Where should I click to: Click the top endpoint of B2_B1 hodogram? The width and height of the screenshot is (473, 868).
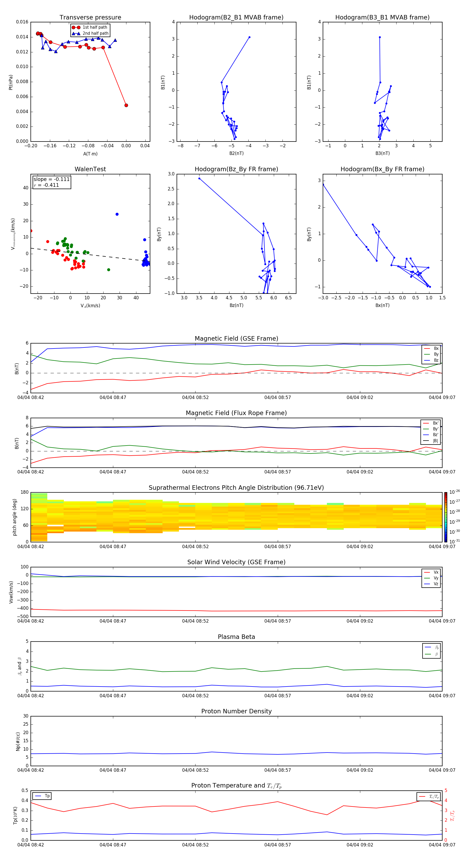249,37
